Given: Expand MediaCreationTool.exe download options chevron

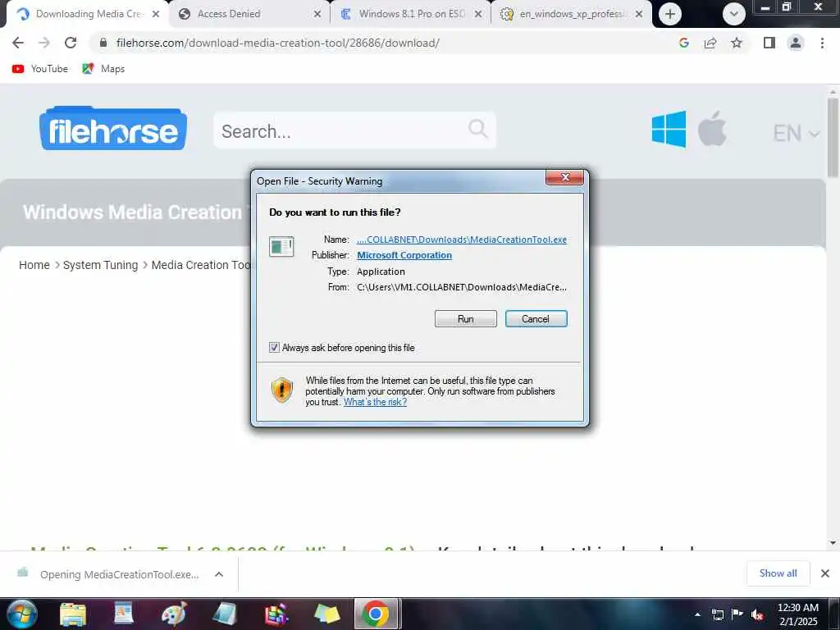Looking at the screenshot, I should (x=218, y=574).
